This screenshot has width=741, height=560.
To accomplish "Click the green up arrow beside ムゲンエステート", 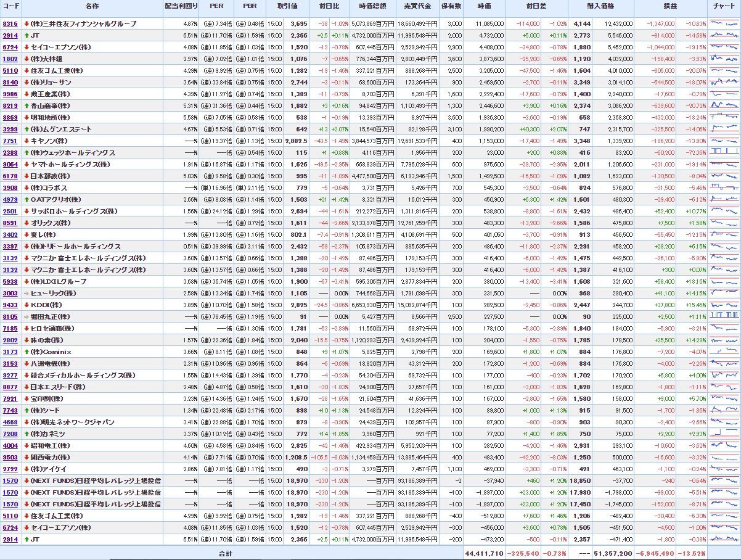I will click(27, 130).
